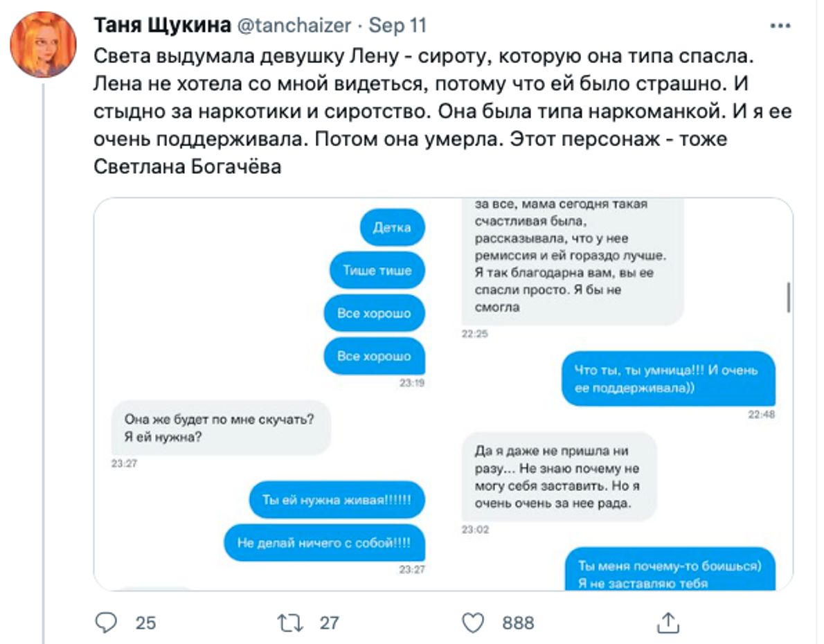The width and height of the screenshot is (824, 644).
Task: Click the 25 replies count
Action: [x=145, y=623]
